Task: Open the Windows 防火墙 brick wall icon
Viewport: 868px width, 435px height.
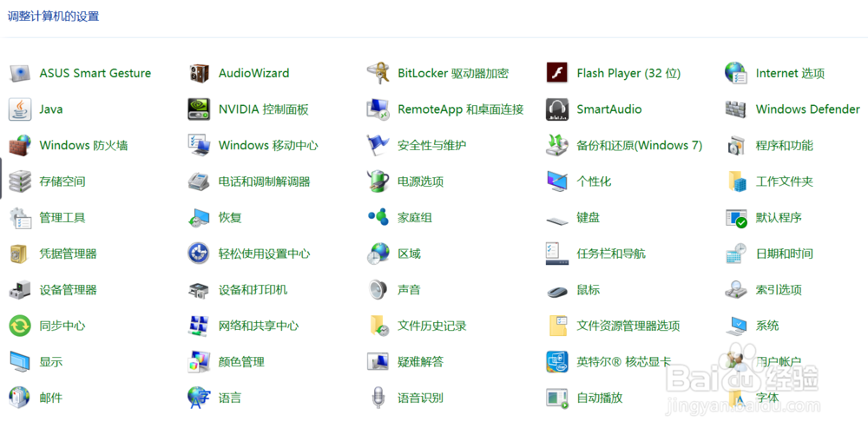Action: (20, 145)
